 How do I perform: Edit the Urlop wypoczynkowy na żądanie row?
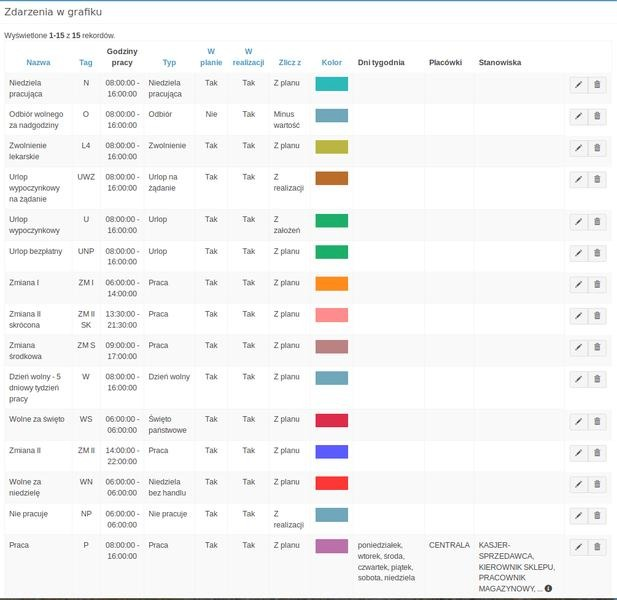tap(578, 179)
